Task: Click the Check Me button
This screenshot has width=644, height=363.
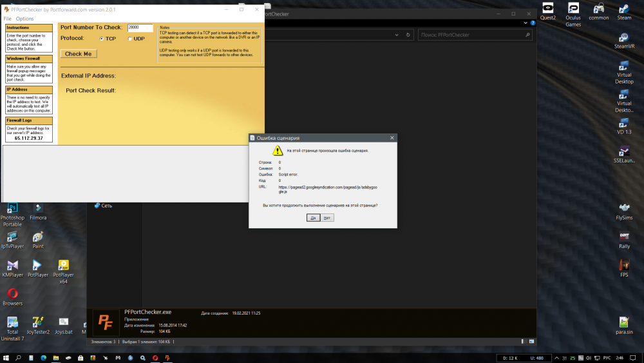Action: 79,54
